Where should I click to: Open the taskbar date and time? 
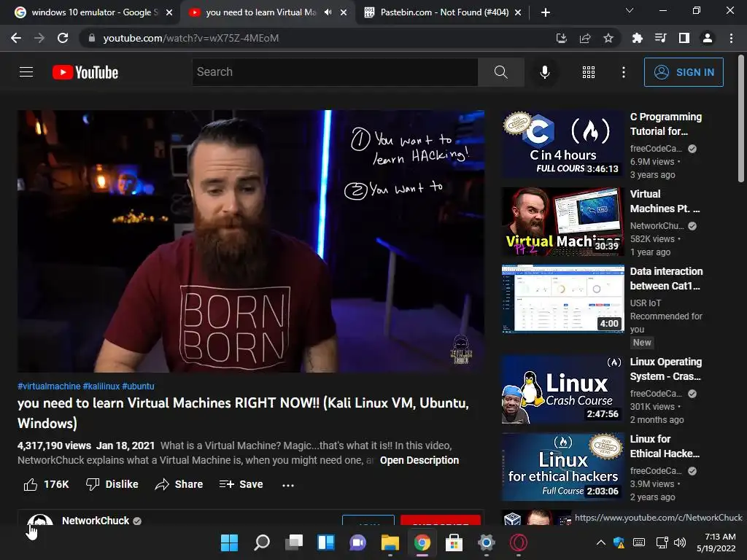(x=716, y=542)
